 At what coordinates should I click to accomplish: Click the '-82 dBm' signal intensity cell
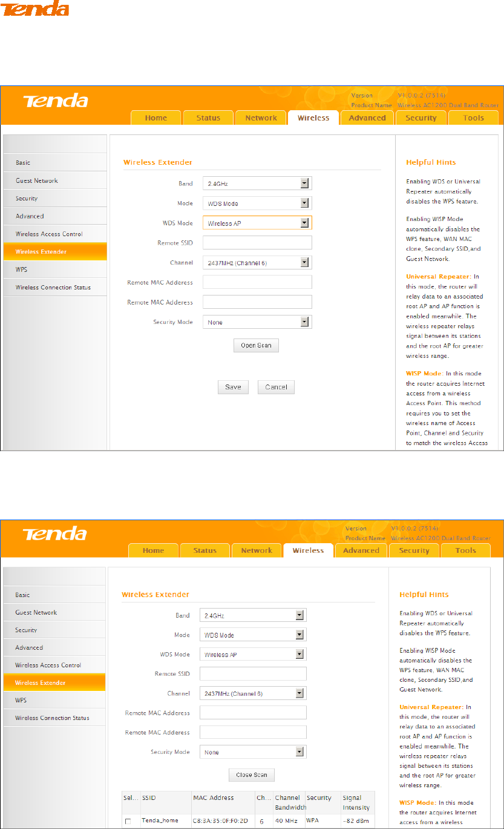(355, 821)
